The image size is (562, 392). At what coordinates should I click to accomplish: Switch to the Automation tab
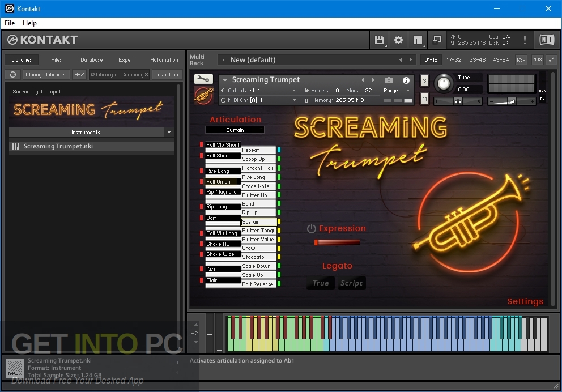[164, 60]
